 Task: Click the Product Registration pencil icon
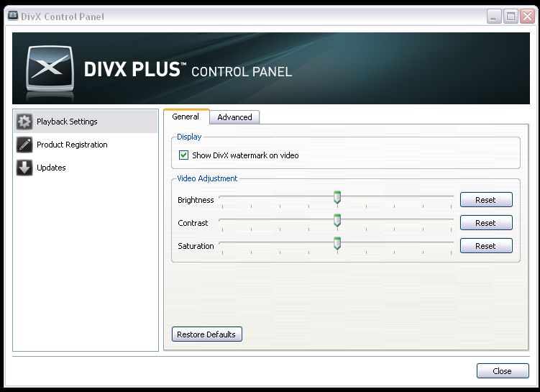coord(24,145)
